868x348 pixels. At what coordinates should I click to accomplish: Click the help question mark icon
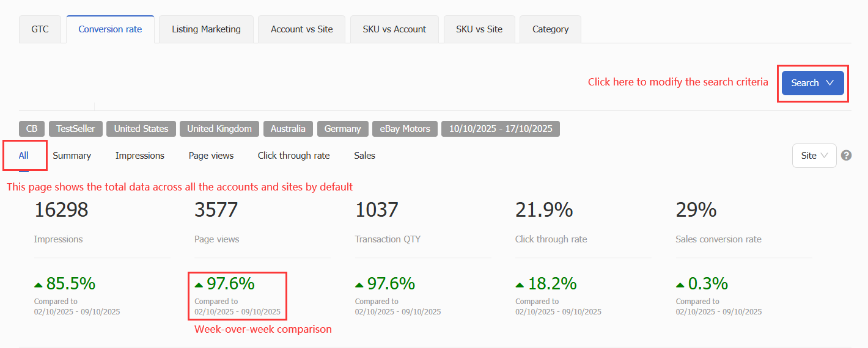point(846,155)
